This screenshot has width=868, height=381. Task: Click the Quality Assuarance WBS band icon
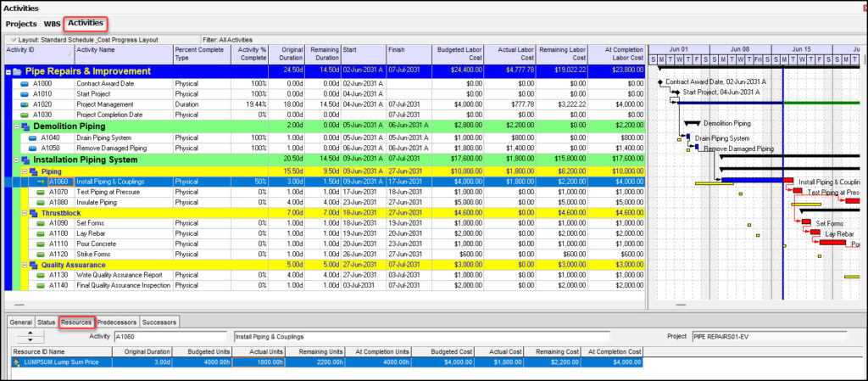(x=33, y=266)
